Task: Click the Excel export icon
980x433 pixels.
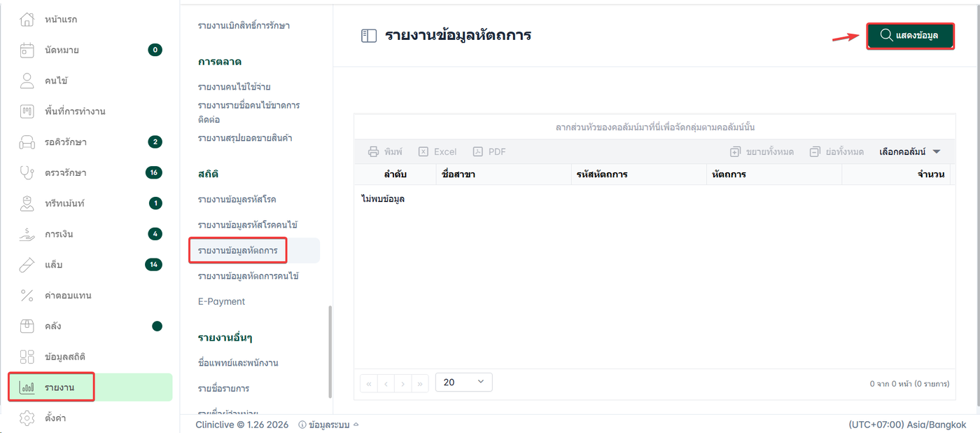Action: 423,151
